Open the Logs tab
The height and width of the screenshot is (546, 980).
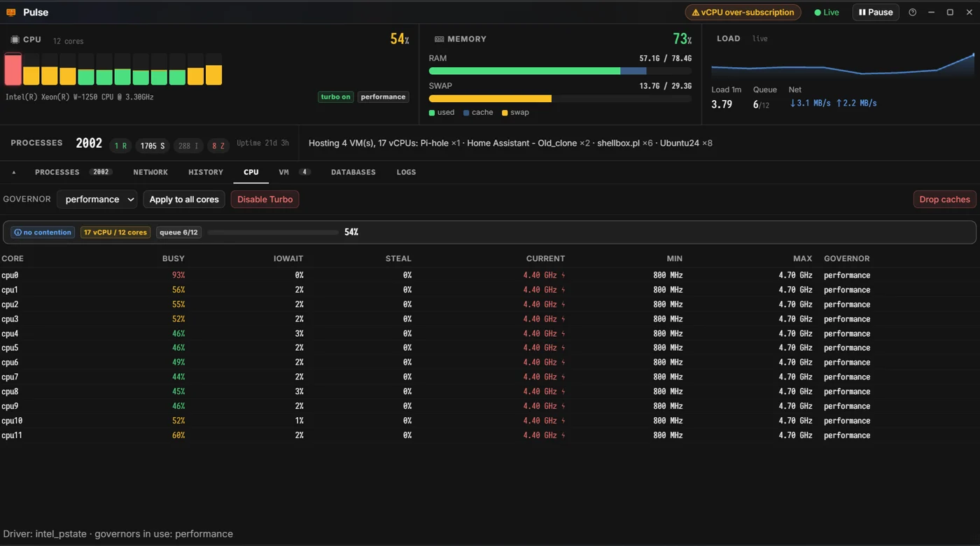tap(406, 172)
